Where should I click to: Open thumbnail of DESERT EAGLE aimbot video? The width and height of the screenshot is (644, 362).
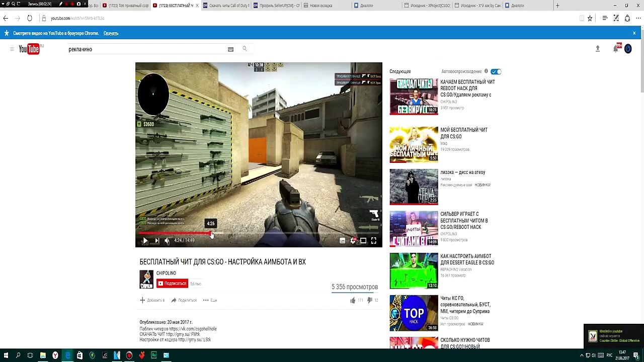(414, 270)
